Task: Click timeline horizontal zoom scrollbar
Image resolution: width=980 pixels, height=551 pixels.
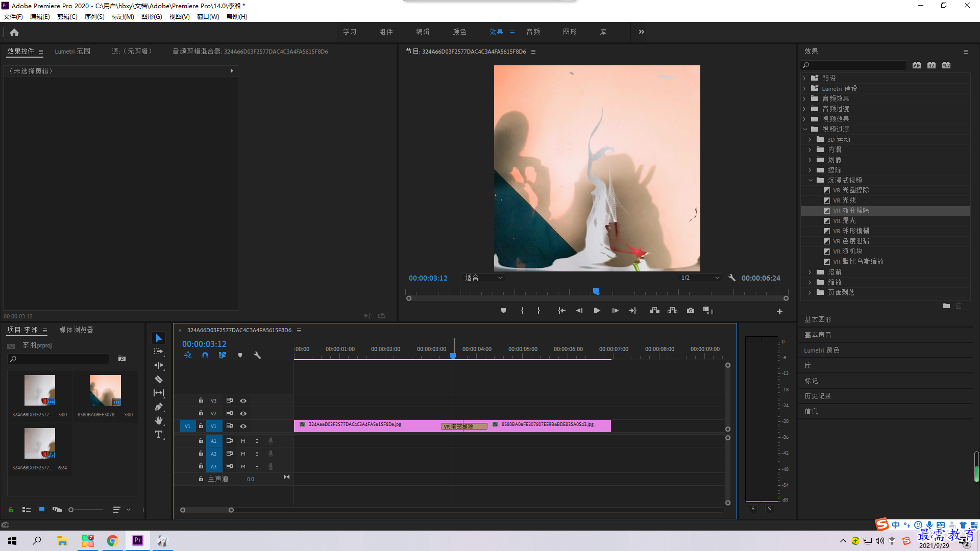Action: click(x=207, y=510)
